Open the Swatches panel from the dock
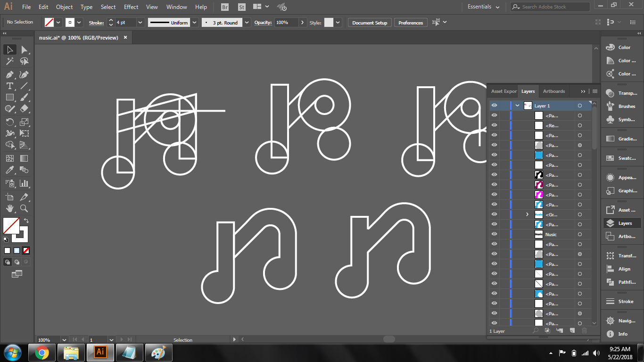Viewport: 644px width, 362px height. pyautogui.click(x=621, y=158)
